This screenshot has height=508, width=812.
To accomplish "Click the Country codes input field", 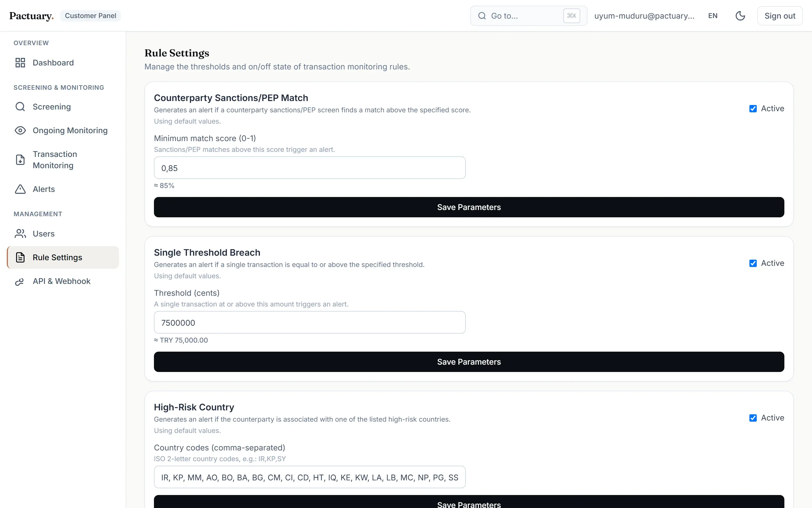I will tap(309, 477).
